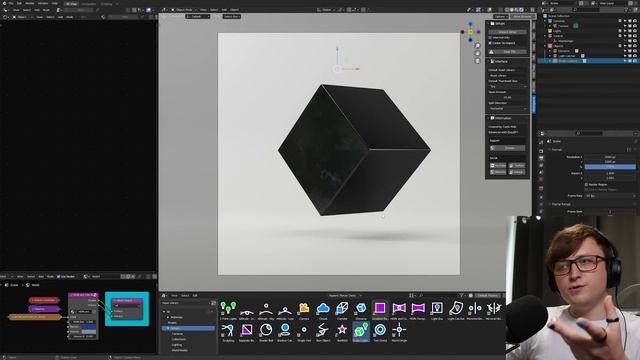Enable the Render Region checkbox
This screenshot has width=640, height=360.
(x=587, y=184)
